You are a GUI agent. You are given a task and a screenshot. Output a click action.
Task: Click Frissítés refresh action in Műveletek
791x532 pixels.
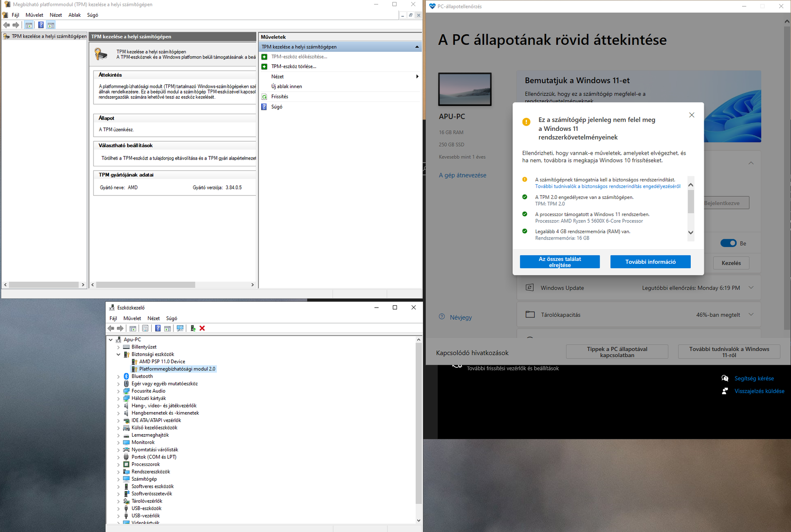[280, 97]
